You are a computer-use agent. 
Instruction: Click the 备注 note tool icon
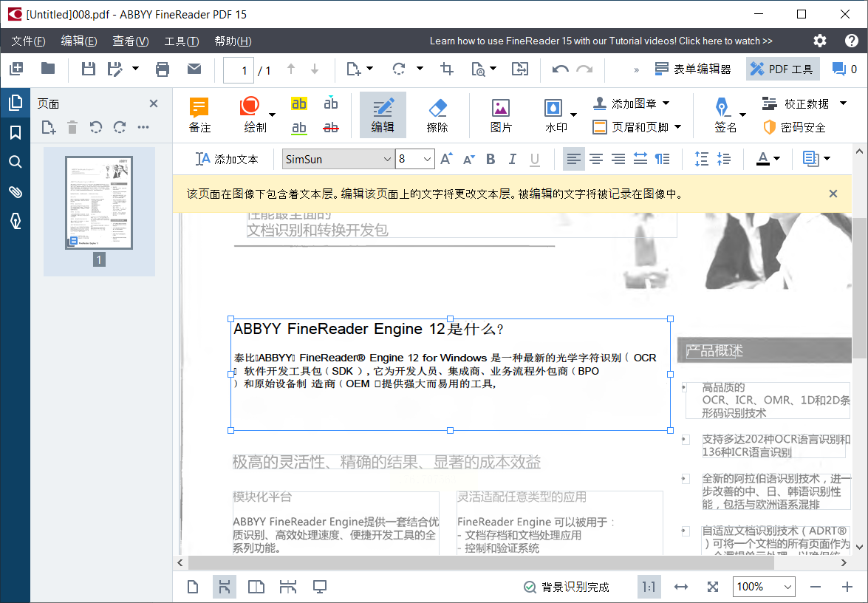199,115
